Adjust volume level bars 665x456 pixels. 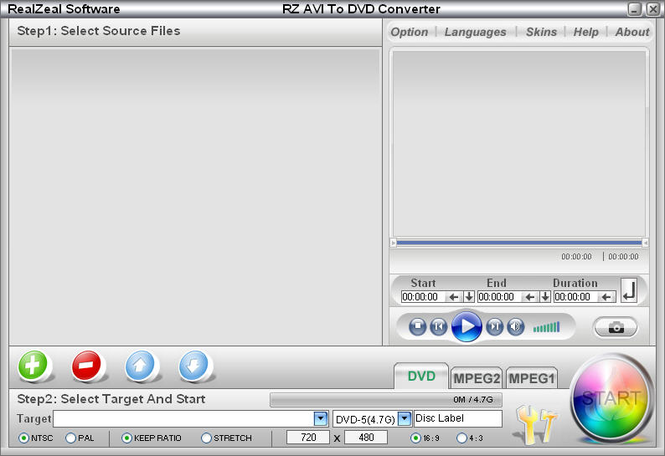click(546, 327)
